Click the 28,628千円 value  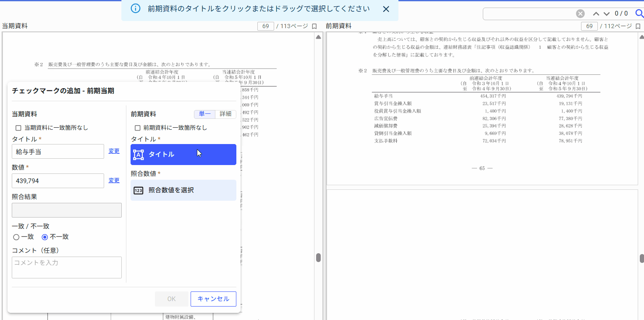tap(571, 126)
